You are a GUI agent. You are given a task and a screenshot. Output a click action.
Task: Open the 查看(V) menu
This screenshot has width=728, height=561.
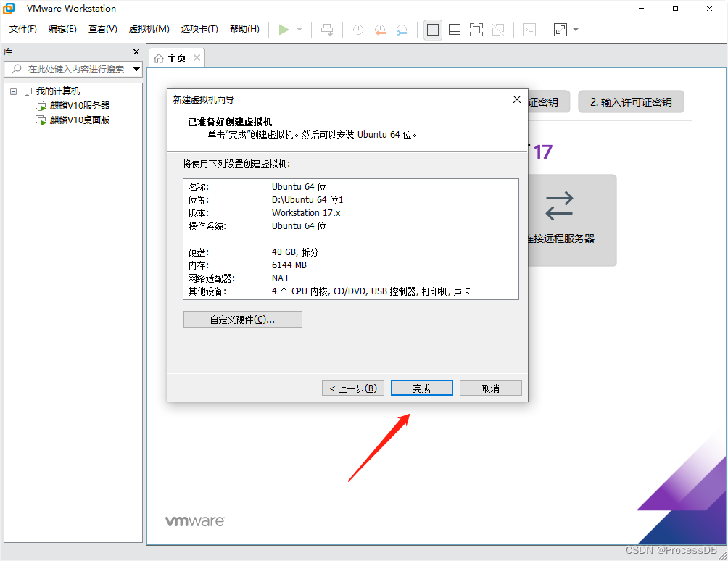(x=103, y=29)
